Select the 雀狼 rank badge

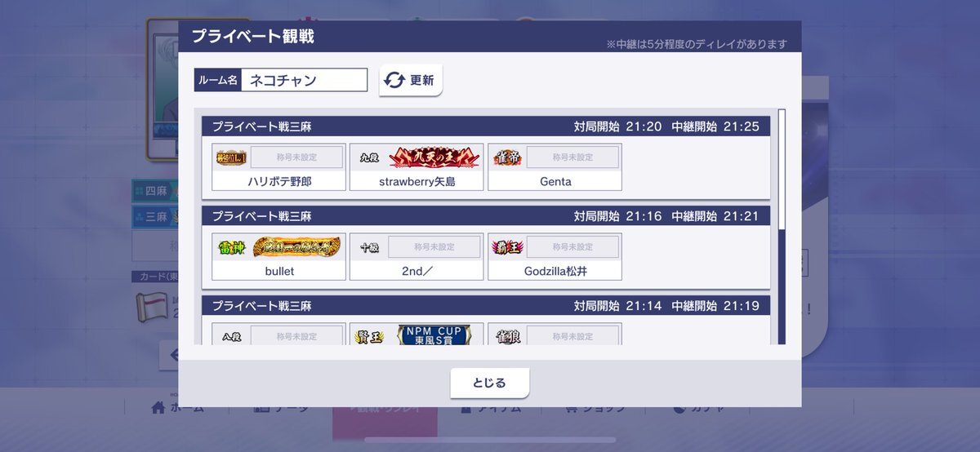click(x=507, y=336)
